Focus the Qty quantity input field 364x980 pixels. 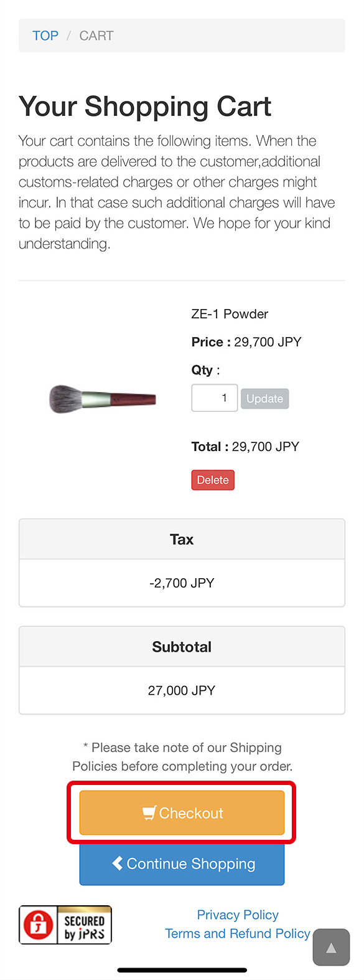tap(215, 397)
